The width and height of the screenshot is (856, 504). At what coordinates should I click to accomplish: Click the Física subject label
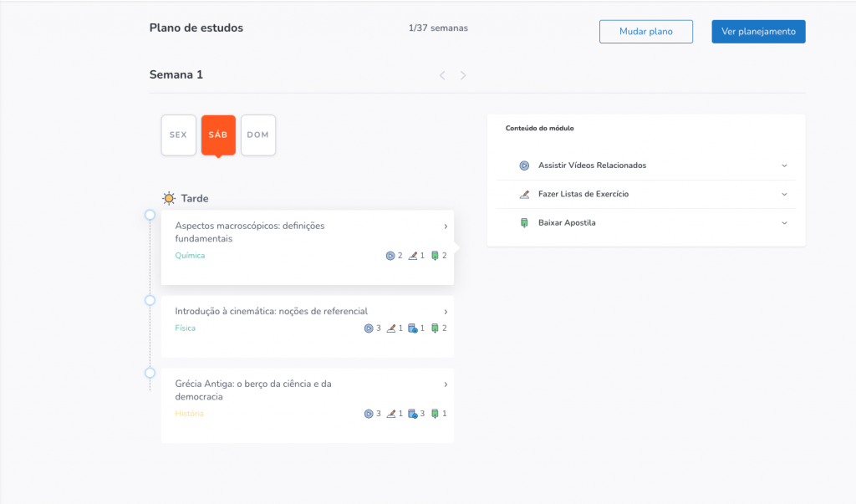click(185, 328)
